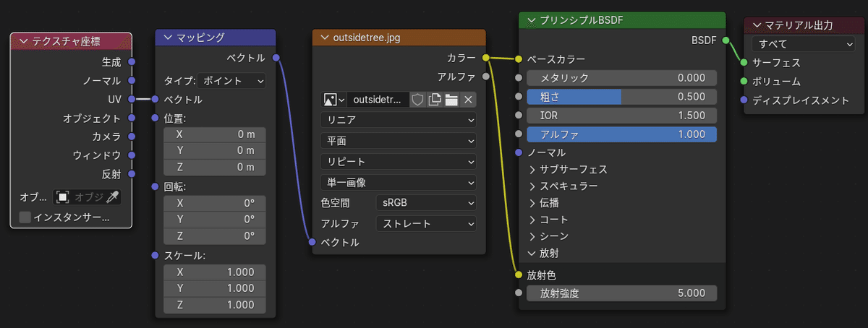Collapse the マッピング node
The width and height of the screenshot is (868, 328).
168,38
